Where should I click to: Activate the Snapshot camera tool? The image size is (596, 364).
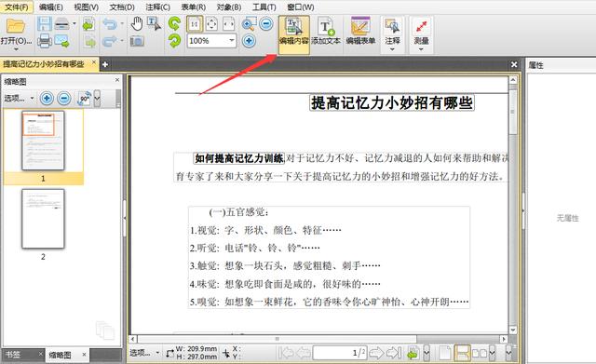tap(137, 41)
